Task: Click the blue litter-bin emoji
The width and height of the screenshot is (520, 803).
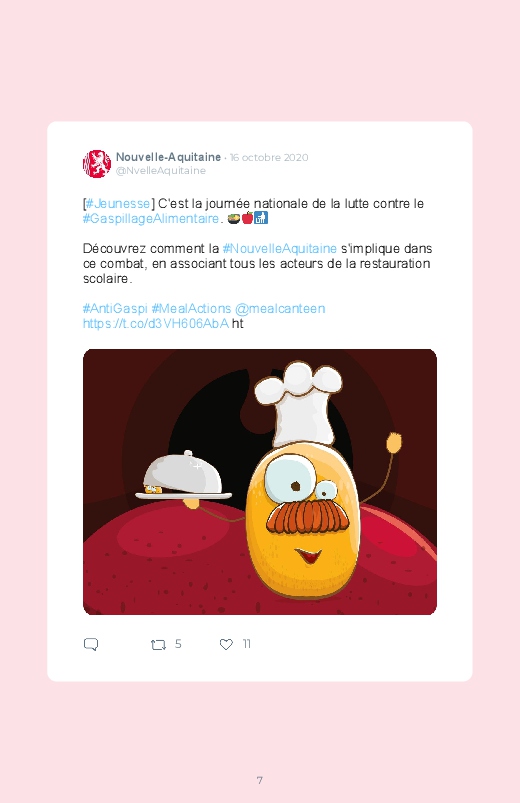Action: (x=261, y=218)
